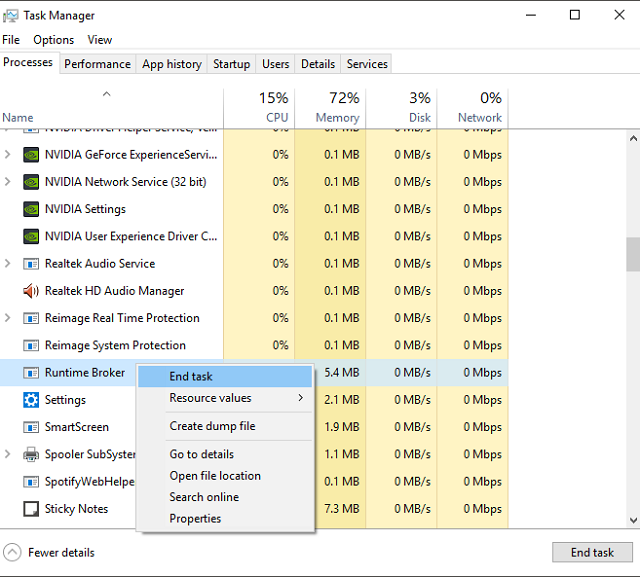Choose Open file location in context menu
Screen dimensions: 640x577
point(225,476)
